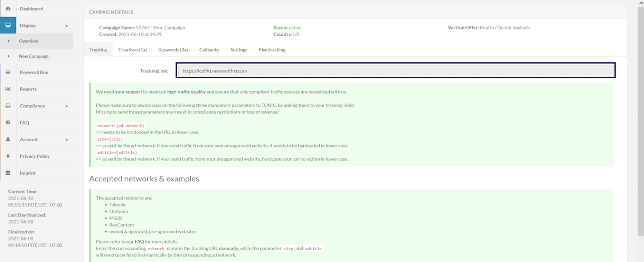Open the Pixeltracking tab
This screenshot has height=262, width=644.
[x=272, y=50]
